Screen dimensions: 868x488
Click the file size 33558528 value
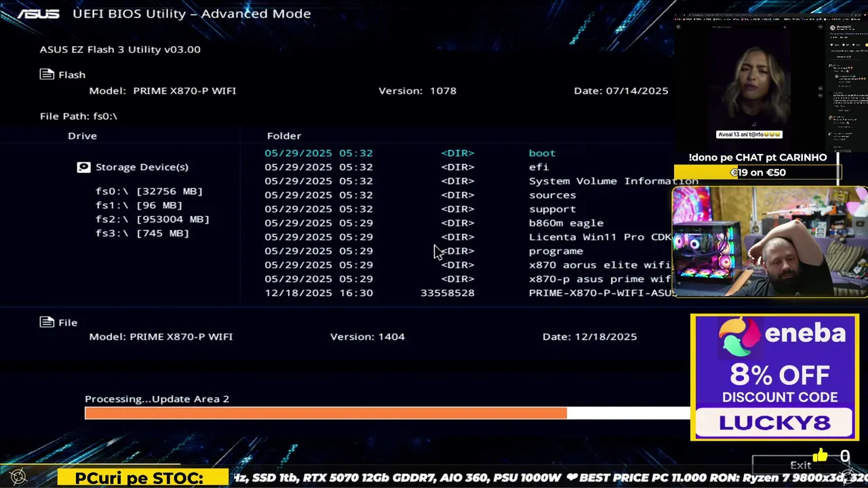pos(448,293)
